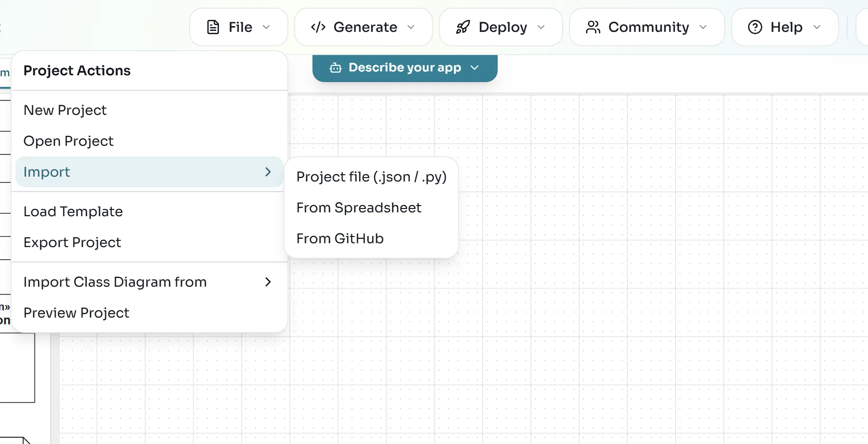Click the Generate button label
The width and height of the screenshot is (868, 444).
[x=366, y=27]
